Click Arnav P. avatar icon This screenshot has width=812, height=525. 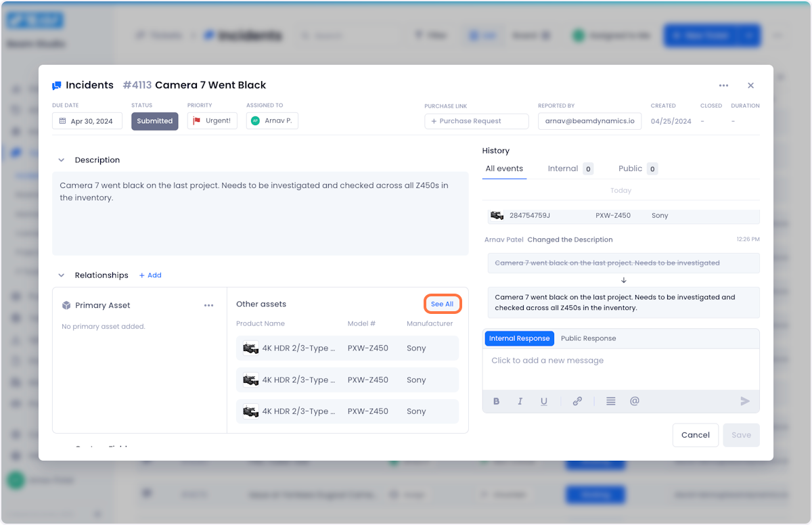pyautogui.click(x=255, y=121)
